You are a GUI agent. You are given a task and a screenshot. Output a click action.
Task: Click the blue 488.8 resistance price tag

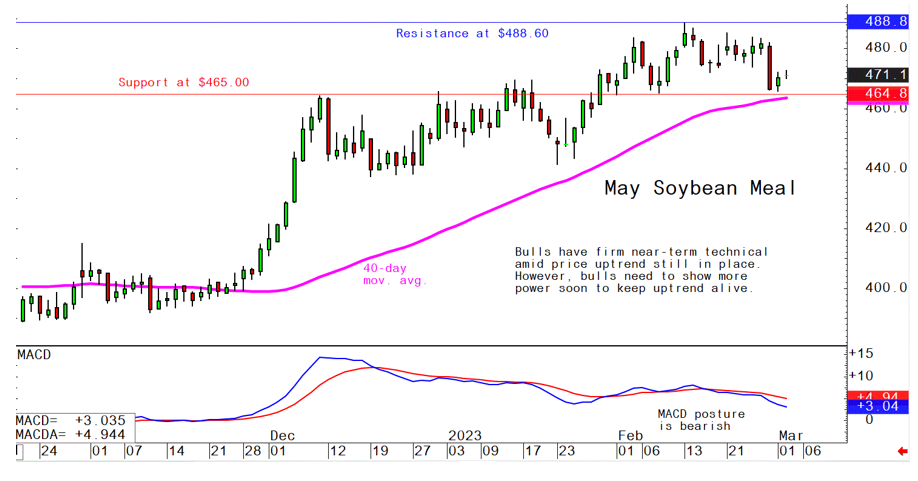(x=876, y=21)
